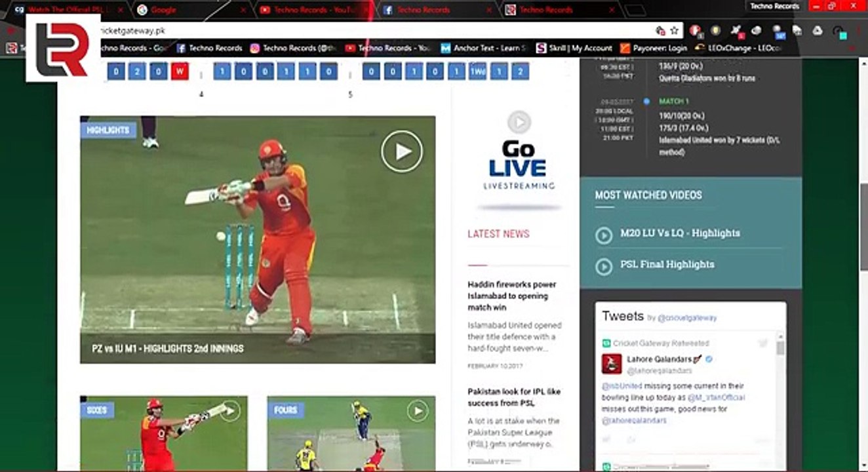Click the Lahore Qalandars avatar image

[x=612, y=364]
